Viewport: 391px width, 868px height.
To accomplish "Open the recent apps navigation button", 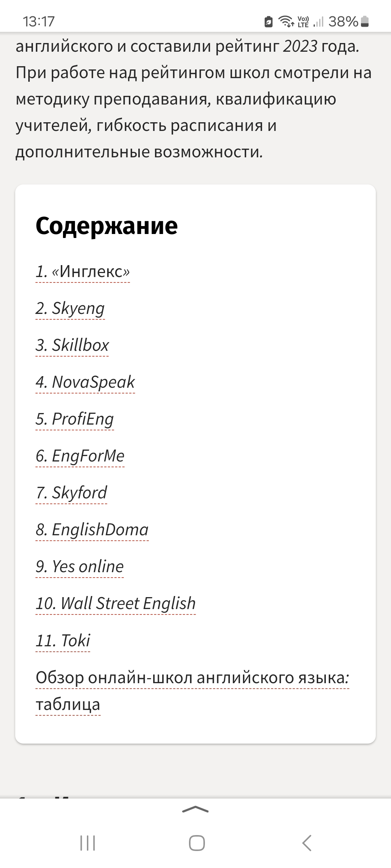I will tap(87, 843).
